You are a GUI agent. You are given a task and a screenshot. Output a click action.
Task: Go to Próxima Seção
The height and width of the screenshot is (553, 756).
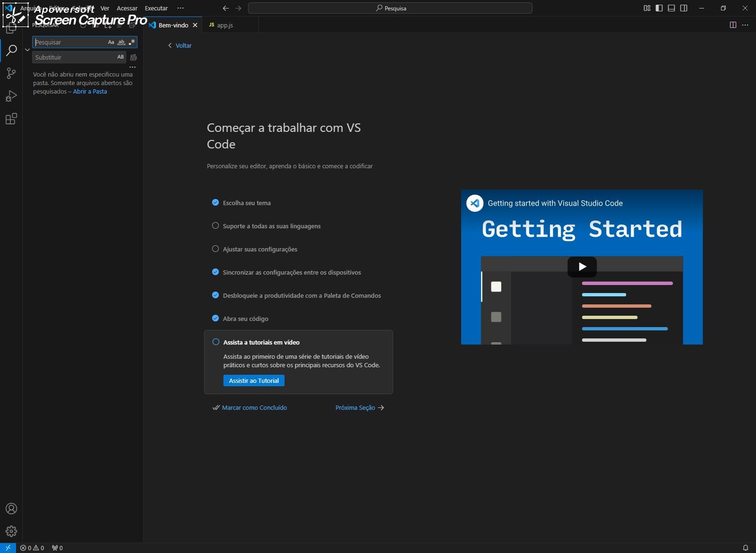click(360, 407)
